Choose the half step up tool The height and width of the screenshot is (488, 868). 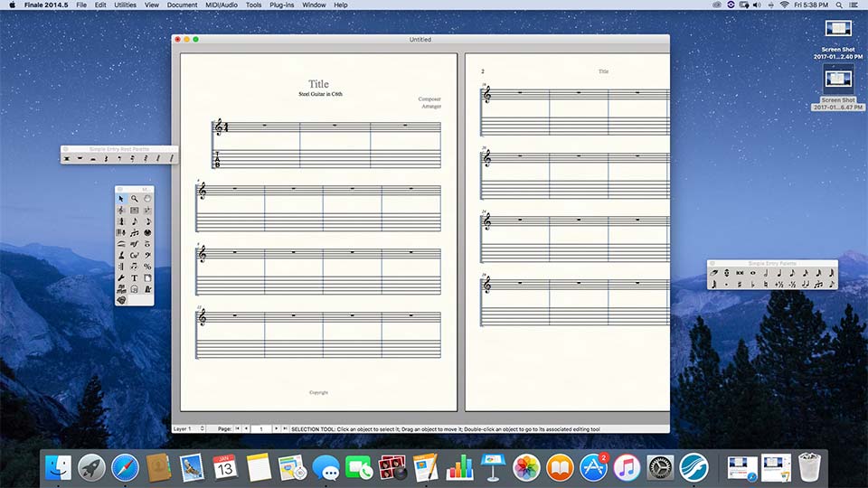click(779, 285)
